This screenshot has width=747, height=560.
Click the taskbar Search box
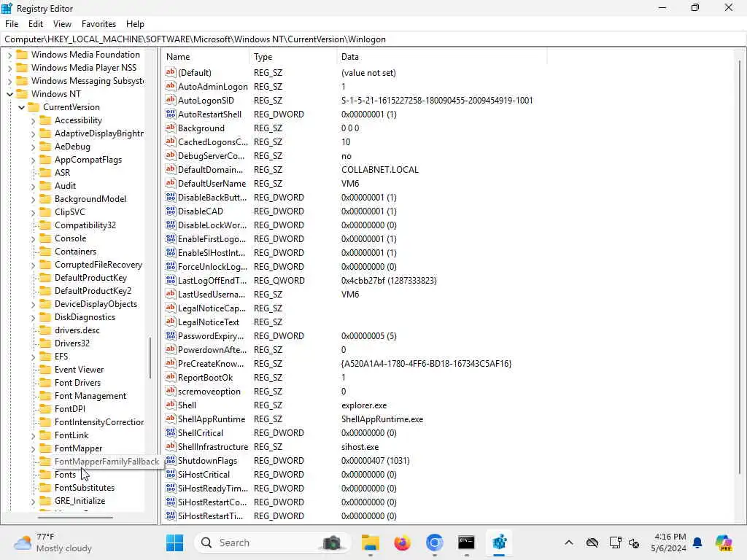[x=273, y=542]
